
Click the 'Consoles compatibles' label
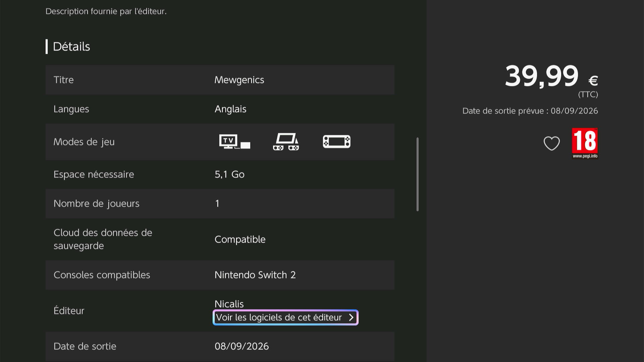(102, 275)
